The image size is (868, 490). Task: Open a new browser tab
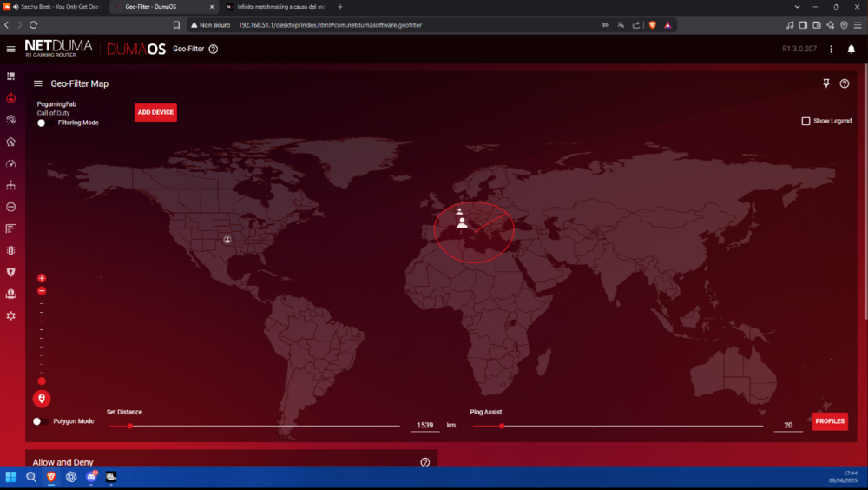[x=340, y=7]
